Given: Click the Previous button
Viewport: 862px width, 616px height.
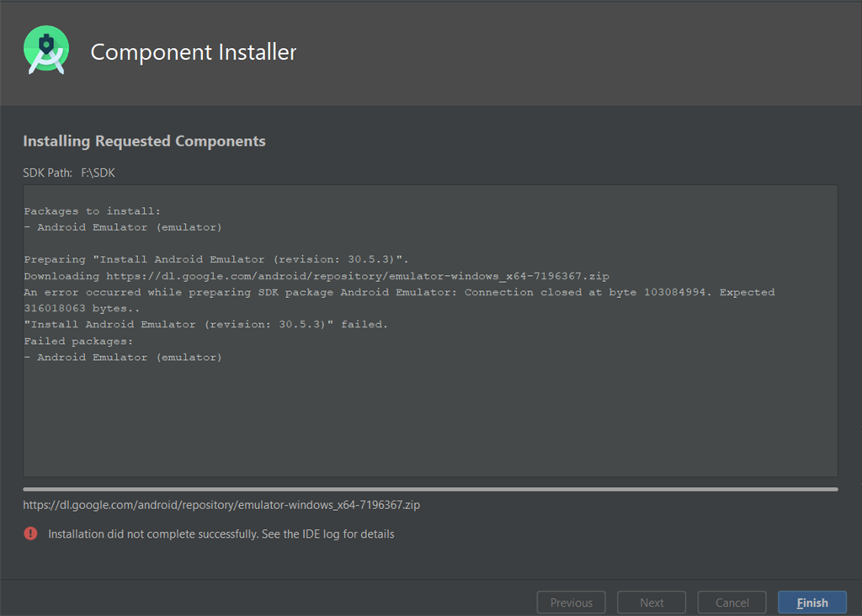Looking at the screenshot, I should point(572,603).
